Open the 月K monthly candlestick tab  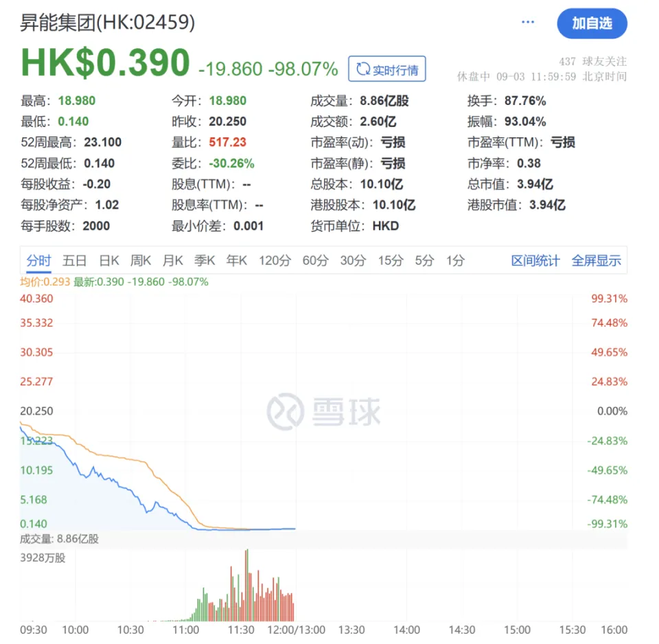[172, 261]
